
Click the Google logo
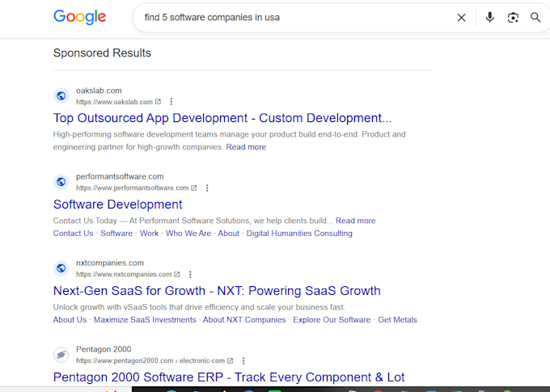(x=79, y=17)
